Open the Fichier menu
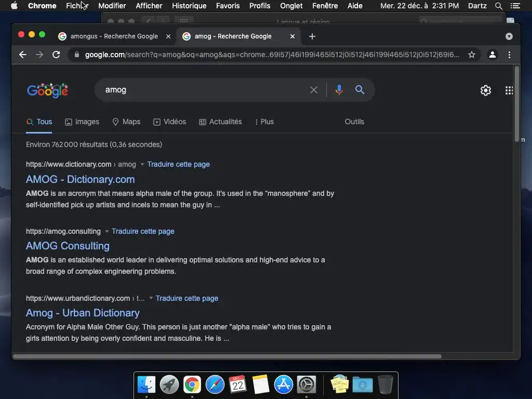 (x=77, y=6)
